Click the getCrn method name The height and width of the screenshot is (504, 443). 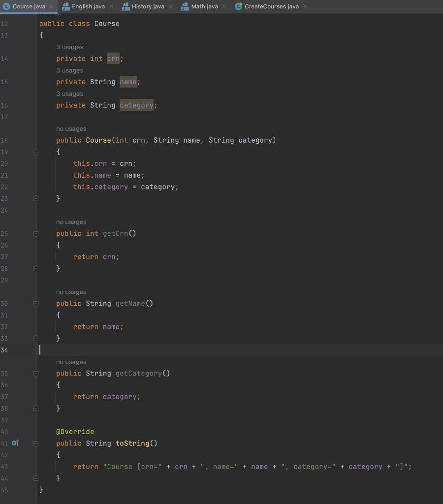(x=115, y=233)
